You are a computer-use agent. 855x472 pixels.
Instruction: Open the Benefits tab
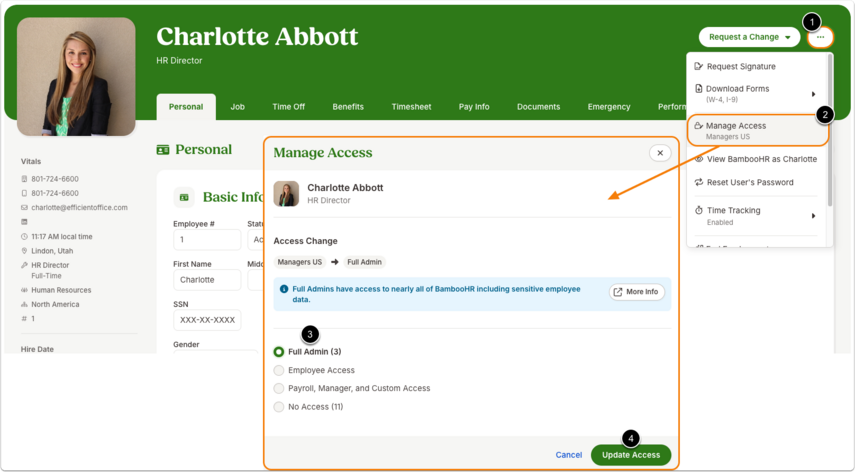tap(348, 107)
